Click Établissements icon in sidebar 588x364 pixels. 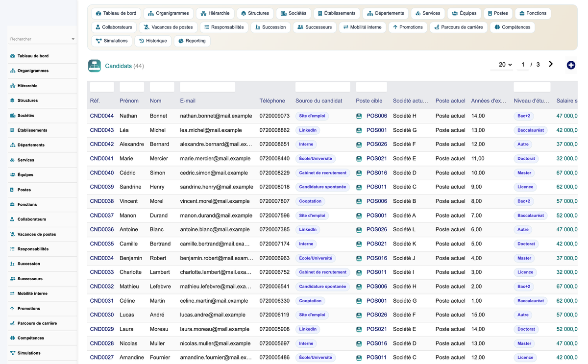tap(12, 130)
